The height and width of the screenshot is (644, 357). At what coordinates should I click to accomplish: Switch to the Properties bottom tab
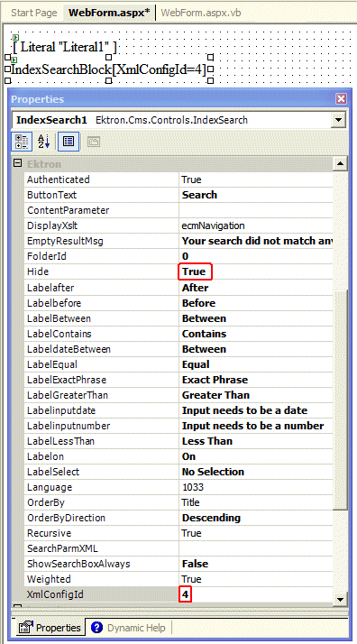[x=50, y=628]
